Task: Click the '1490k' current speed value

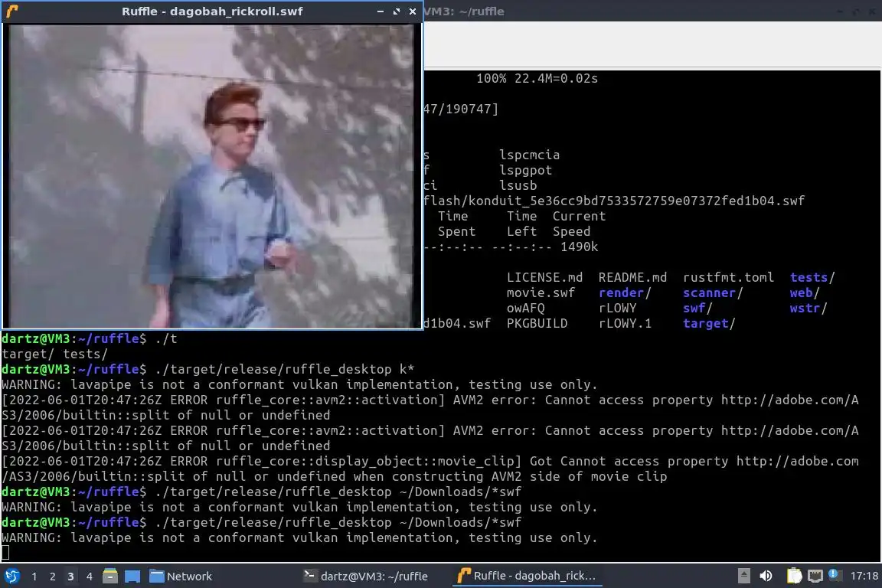Action: pos(579,247)
